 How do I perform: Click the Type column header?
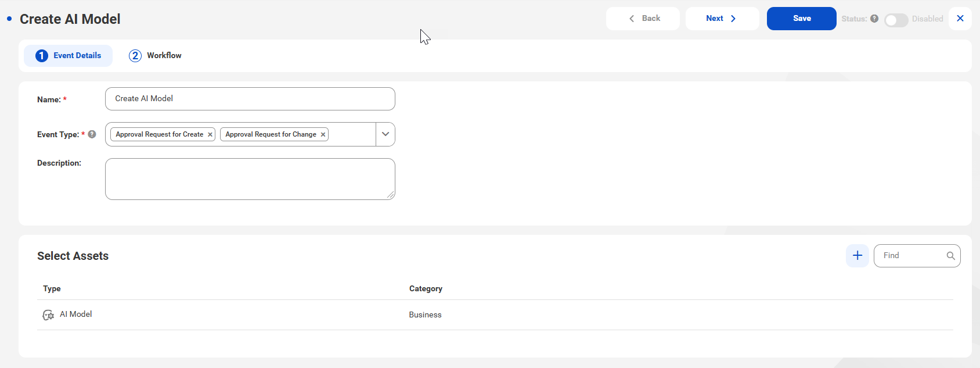click(52, 289)
